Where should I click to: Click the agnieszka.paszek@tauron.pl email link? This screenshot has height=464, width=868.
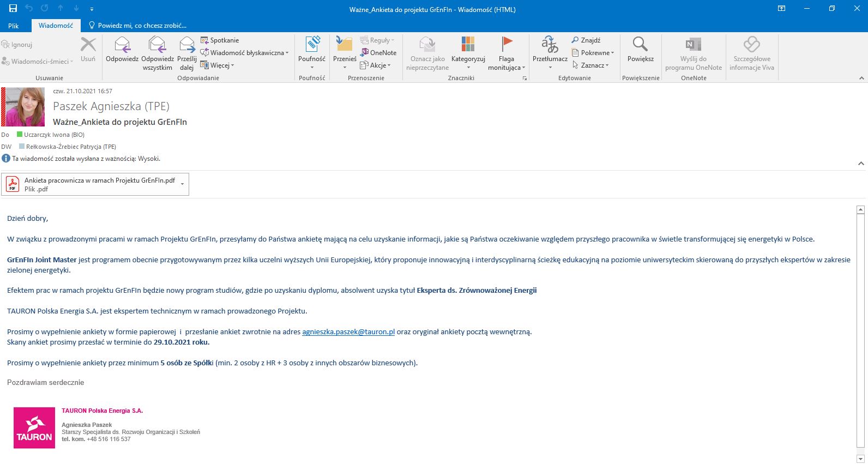click(348, 332)
